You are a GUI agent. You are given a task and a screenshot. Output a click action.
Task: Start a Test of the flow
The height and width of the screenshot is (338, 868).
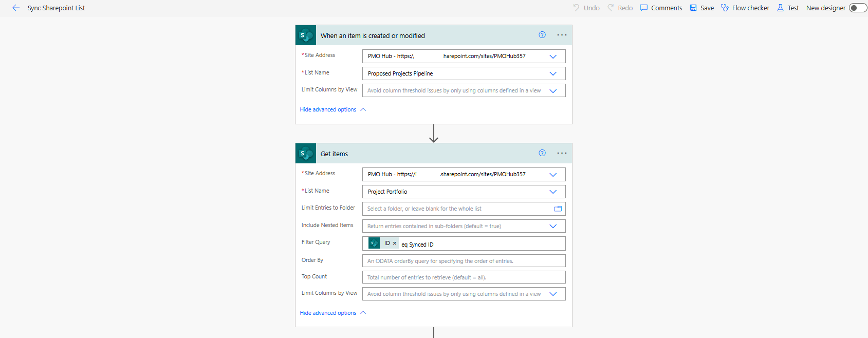(x=788, y=8)
